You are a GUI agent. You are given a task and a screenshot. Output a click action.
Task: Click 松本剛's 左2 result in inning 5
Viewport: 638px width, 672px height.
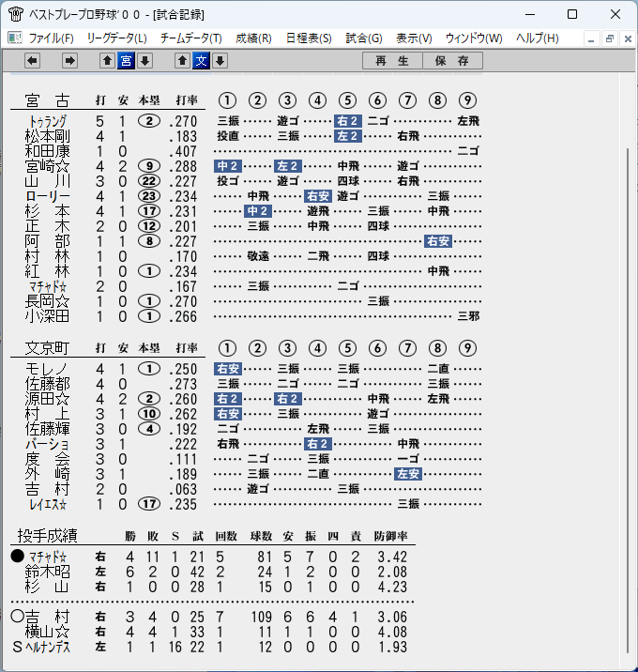click(x=347, y=136)
